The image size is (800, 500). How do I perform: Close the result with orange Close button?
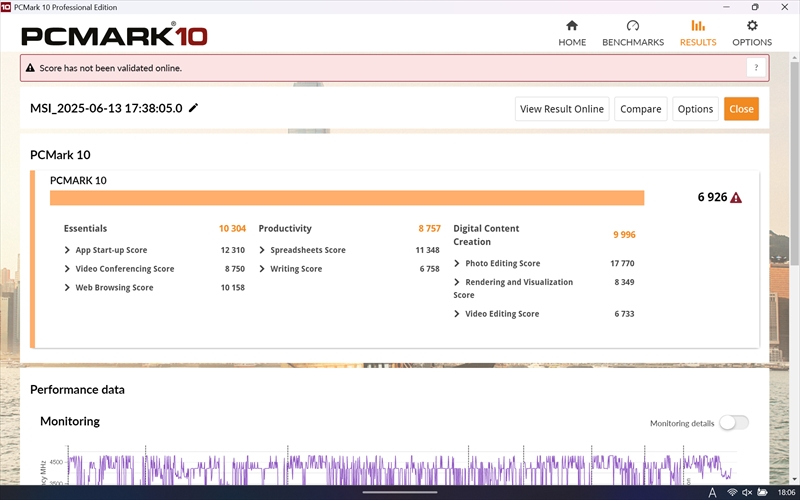[x=741, y=109]
